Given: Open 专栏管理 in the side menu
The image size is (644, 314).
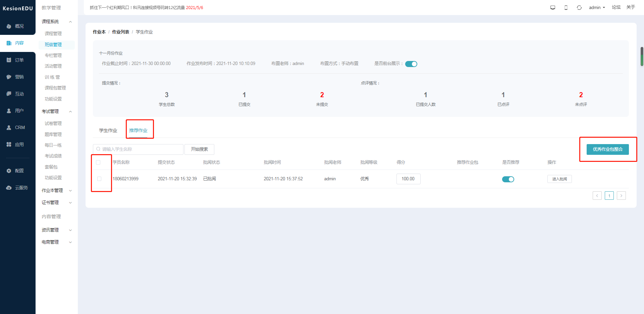Looking at the screenshot, I should [x=53, y=56].
